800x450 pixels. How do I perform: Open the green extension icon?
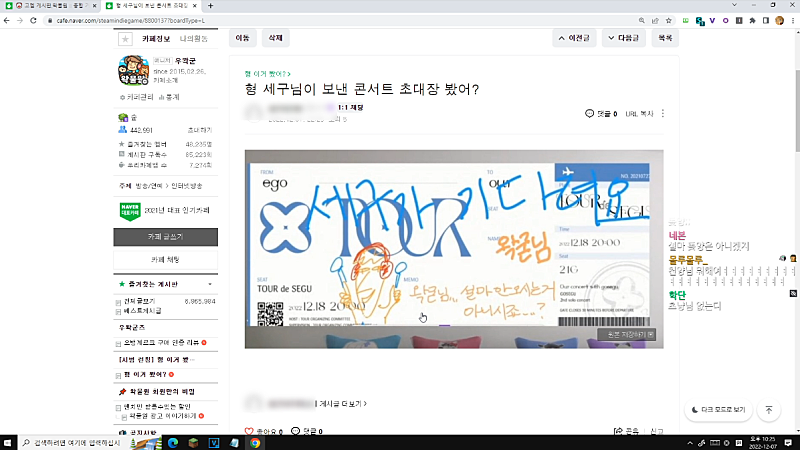tap(686, 20)
